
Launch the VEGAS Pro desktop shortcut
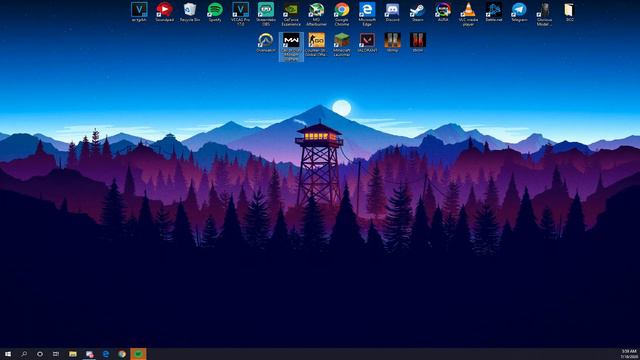[x=240, y=14]
